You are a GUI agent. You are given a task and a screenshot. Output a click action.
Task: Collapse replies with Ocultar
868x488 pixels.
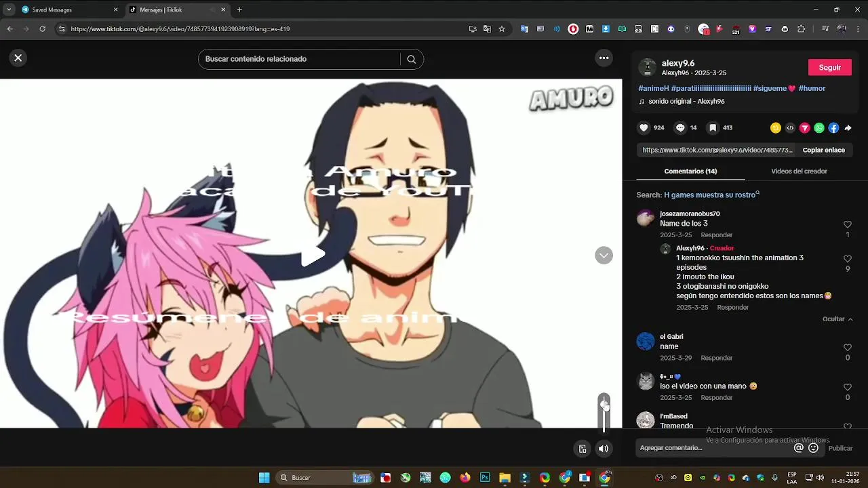[x=837, y=319]
